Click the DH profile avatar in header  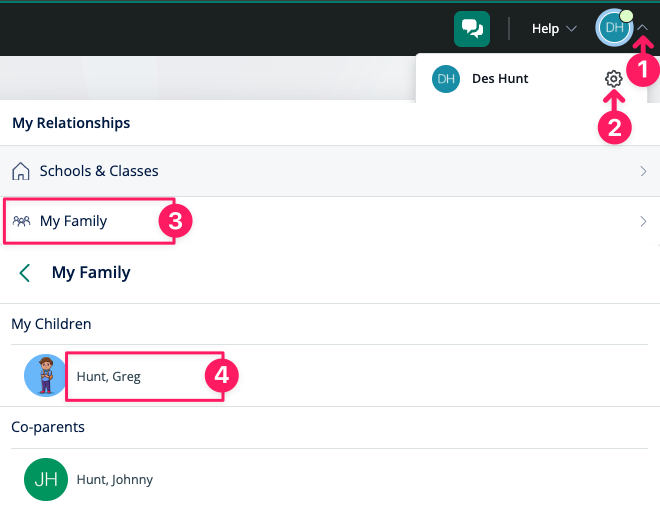tap(614, 28)
